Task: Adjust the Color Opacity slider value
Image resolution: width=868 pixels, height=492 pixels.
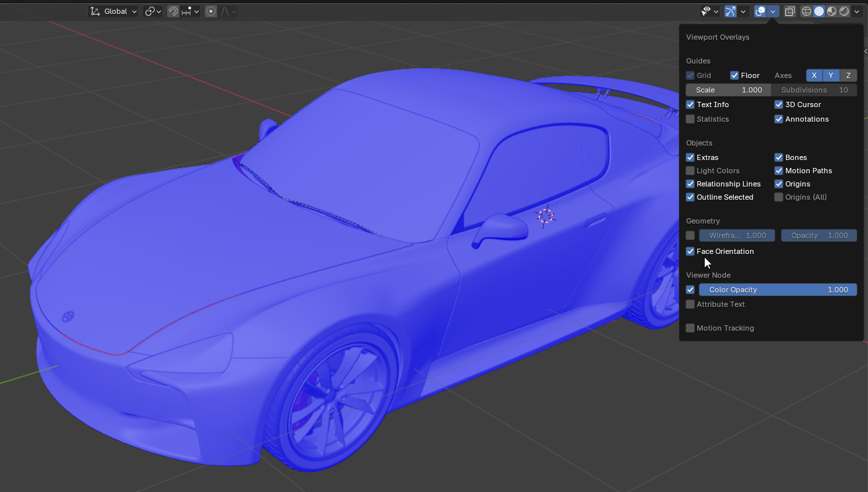Action: pos(778,290)
